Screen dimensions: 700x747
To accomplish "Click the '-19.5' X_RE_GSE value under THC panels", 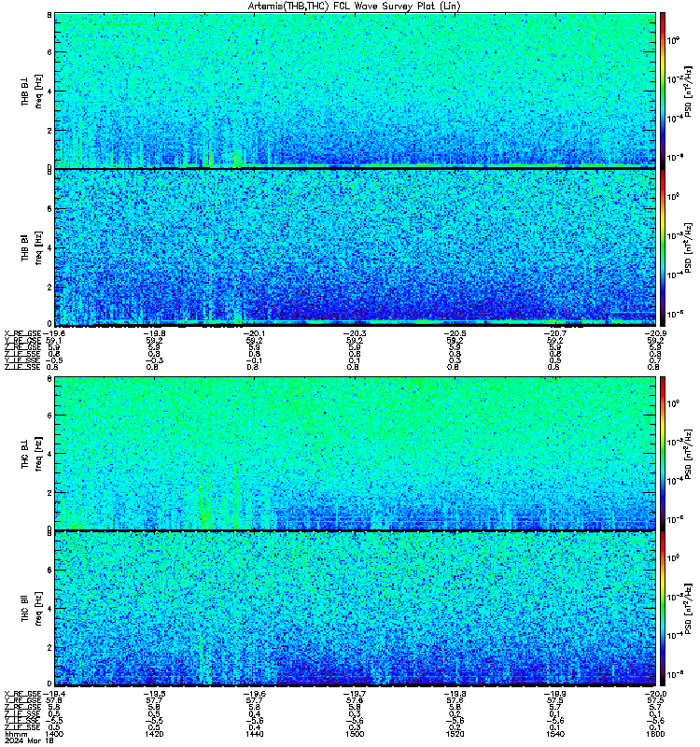I will (x=152, y=694).
